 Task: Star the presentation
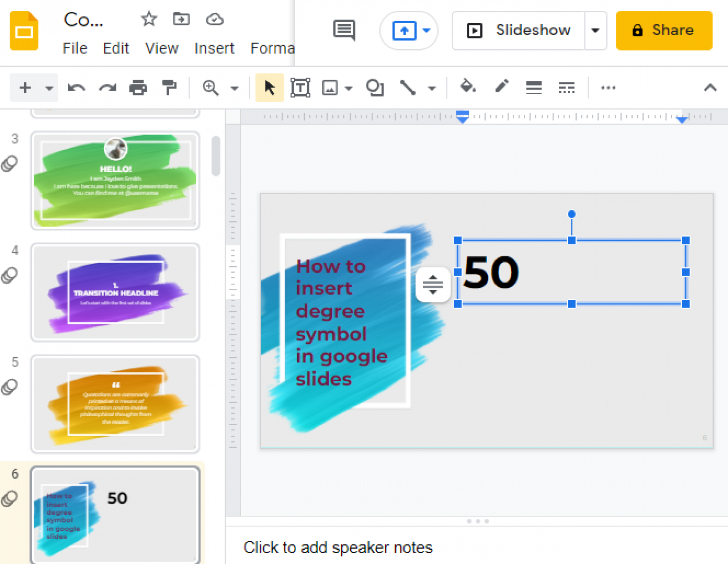pos(149,19)
